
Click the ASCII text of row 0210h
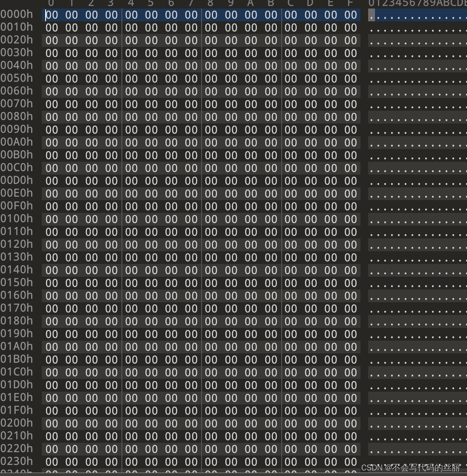pos(418,436)
